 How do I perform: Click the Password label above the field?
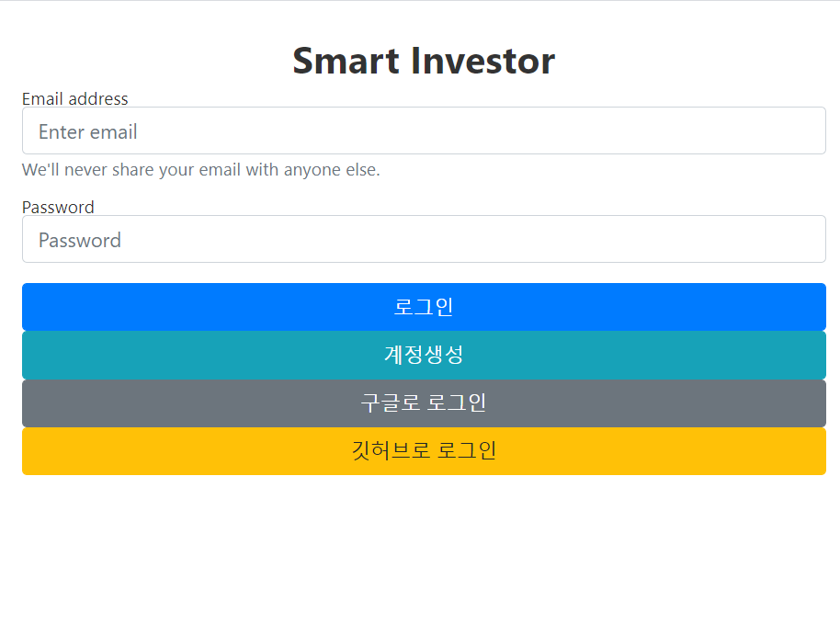pyautogui.click(x=58, y=207)
